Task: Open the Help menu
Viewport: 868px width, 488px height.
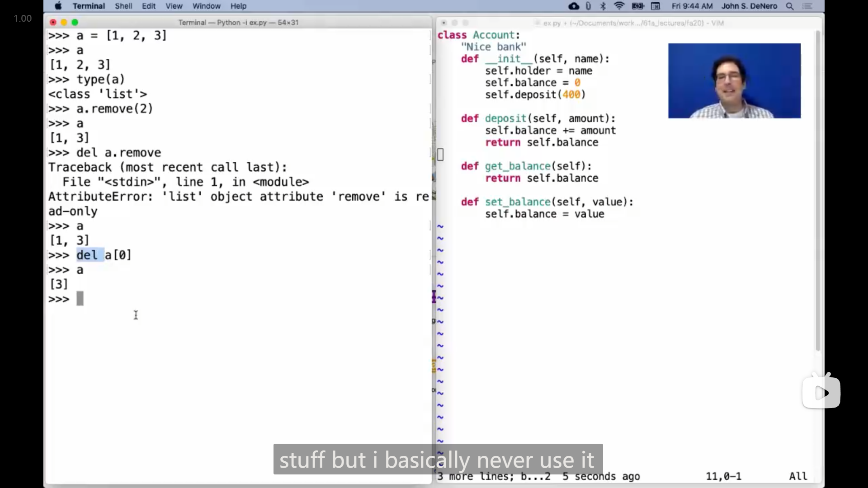Action: [238, 6]
